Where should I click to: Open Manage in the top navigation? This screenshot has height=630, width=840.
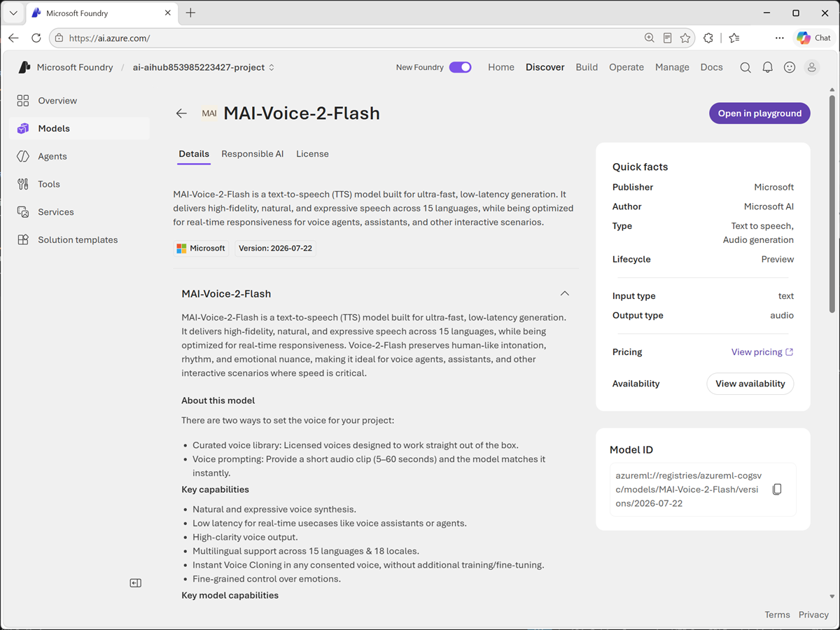[x=672, y=67]
